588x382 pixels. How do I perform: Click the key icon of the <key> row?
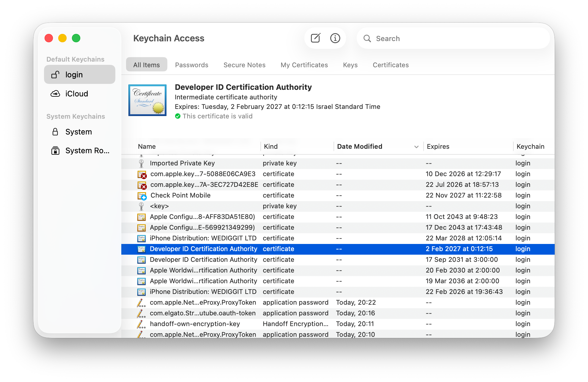click(x=142, y=206)
